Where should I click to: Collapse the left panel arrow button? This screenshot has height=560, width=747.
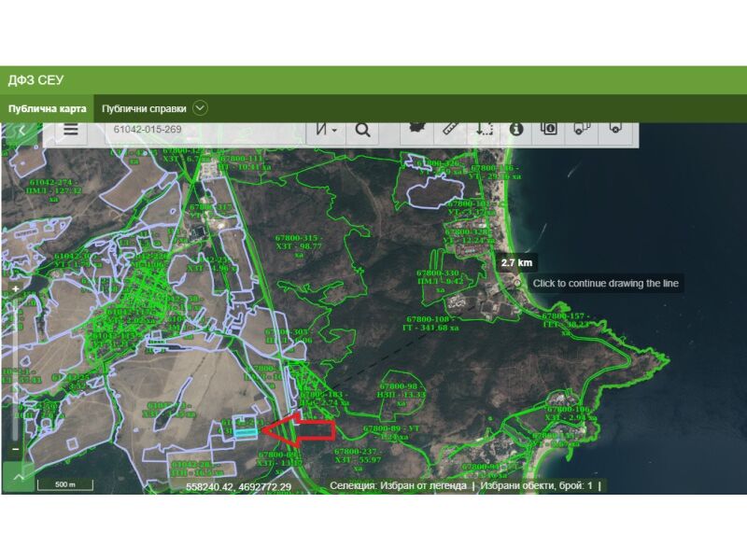coord(21,131)
